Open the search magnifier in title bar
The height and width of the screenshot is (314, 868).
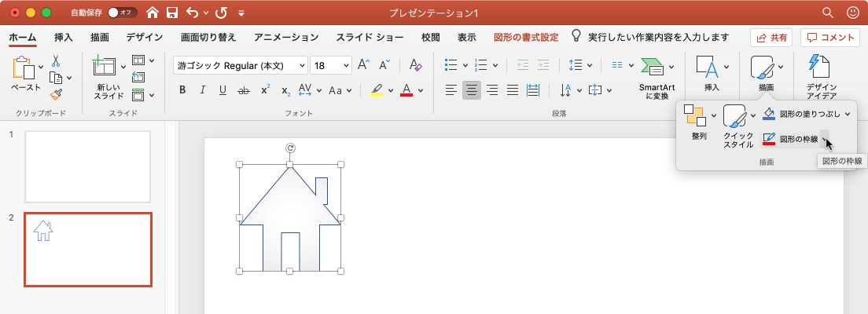(x=828, y=12)
